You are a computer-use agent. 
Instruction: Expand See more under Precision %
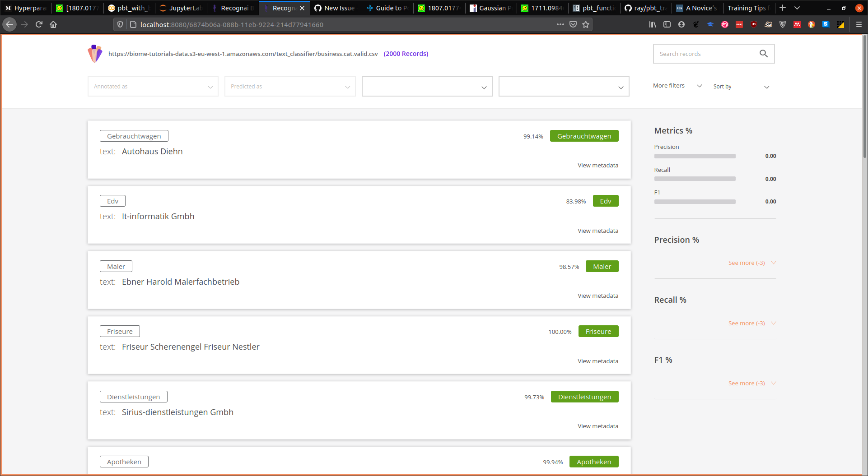point(746,263)
